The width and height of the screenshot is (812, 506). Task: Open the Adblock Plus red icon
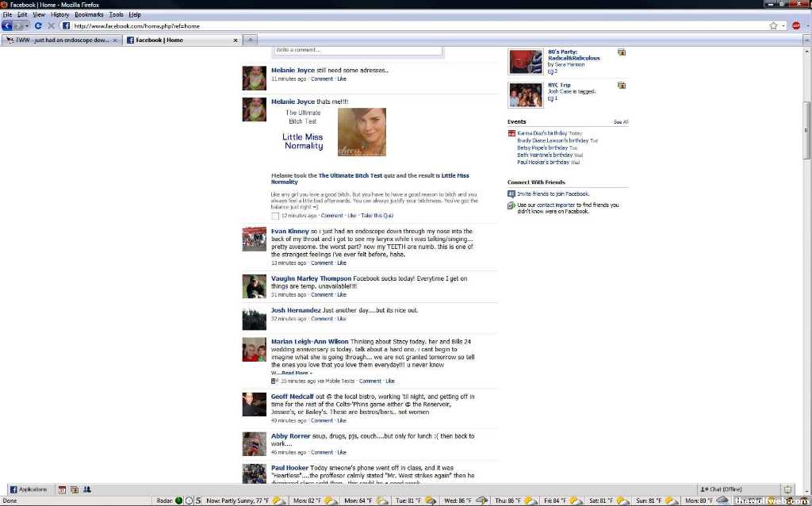click(x=796, y=26)
